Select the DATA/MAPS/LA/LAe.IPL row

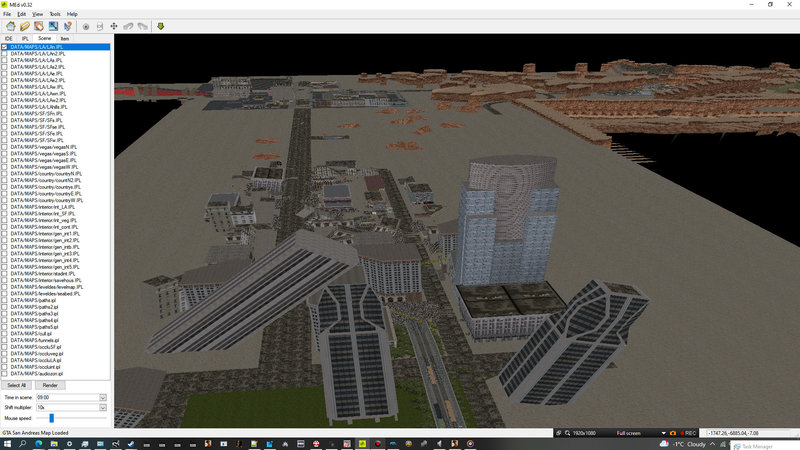[57, 73]
